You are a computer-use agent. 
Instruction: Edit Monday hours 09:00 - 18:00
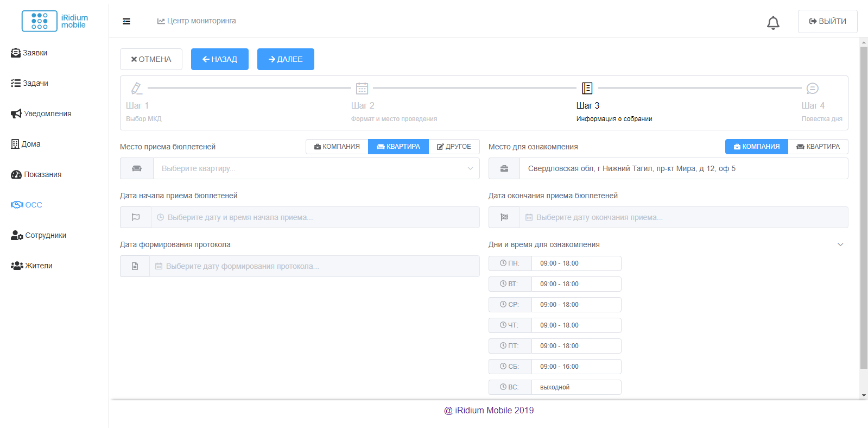click(576, 263)
